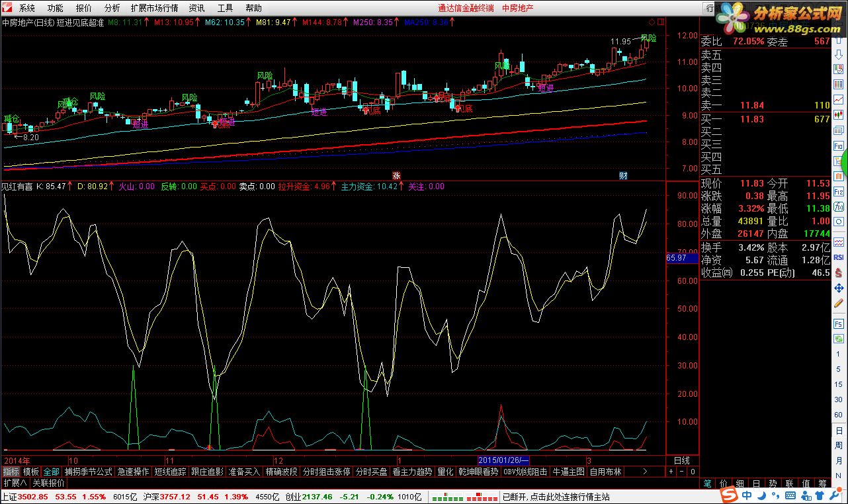Click the F5 toggle icon in sidebar
This screenshot has height=504, width=848.
[838, 324]
